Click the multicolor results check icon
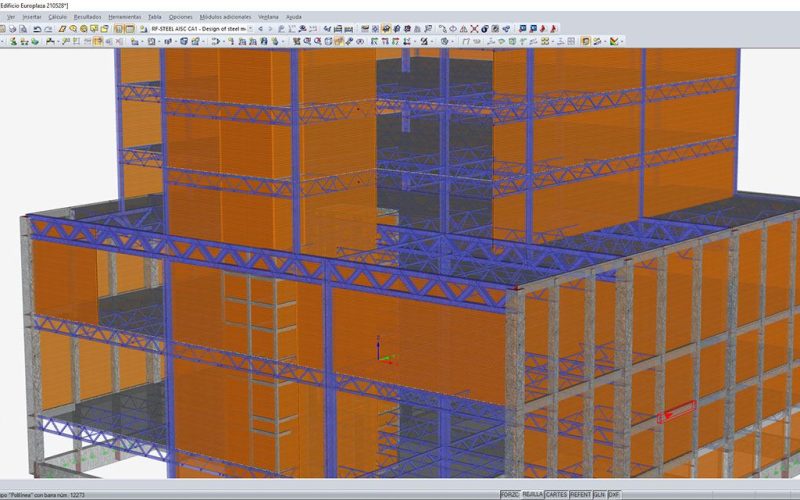800x500 pixels. pos(614,41)
